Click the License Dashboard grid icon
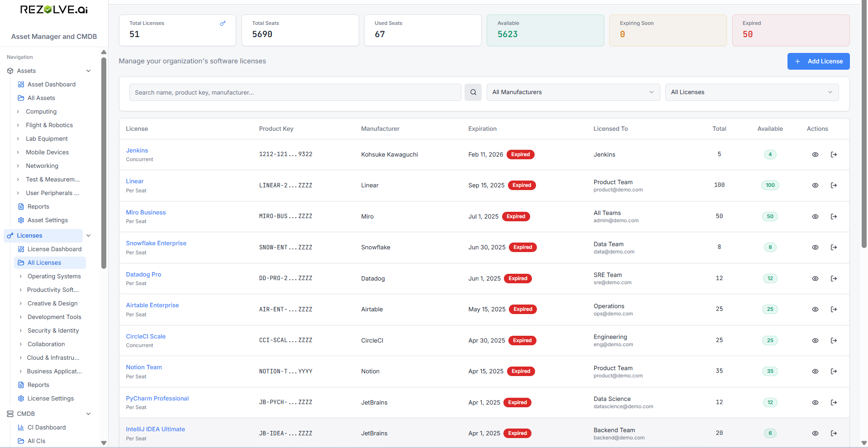Screen dimensions: 868x448 pos(21,249)
